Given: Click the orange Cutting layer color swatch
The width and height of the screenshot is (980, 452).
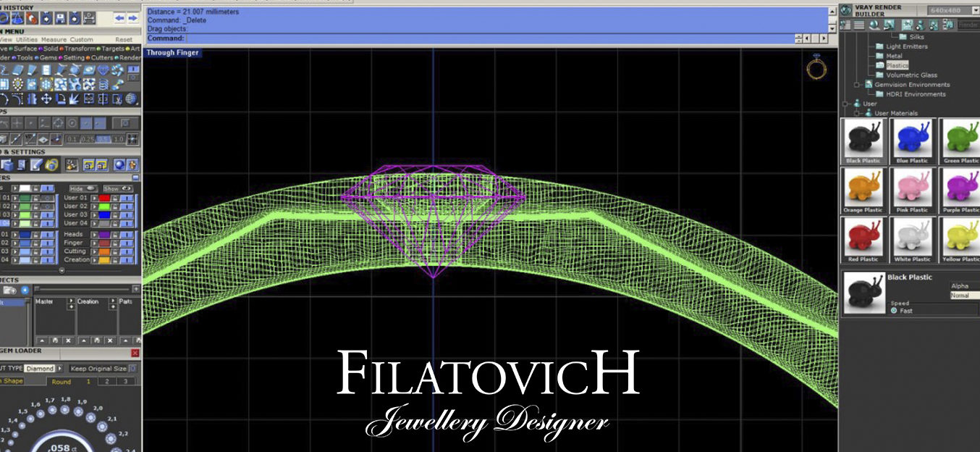Looking at the screenshot, I should (x=104, y=251).
